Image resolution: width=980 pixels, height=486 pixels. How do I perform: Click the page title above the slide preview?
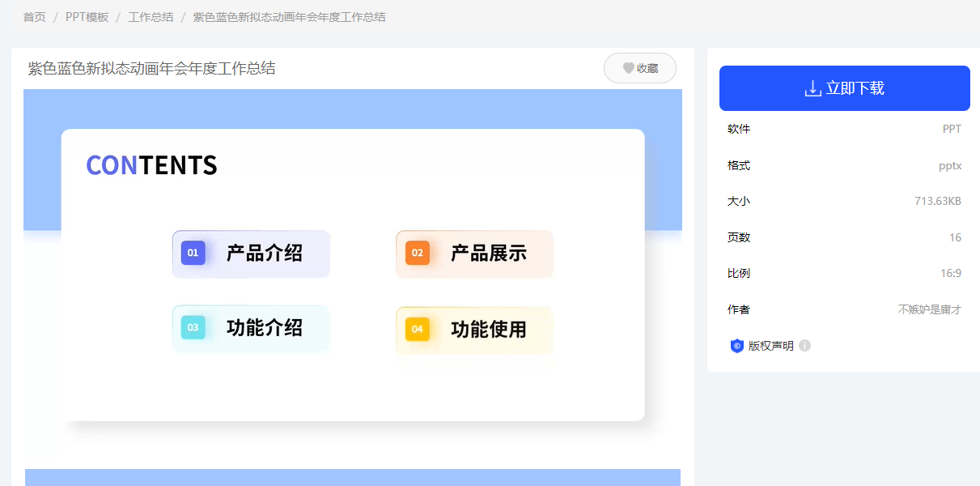pyautogui.click(x=151, y=68)
